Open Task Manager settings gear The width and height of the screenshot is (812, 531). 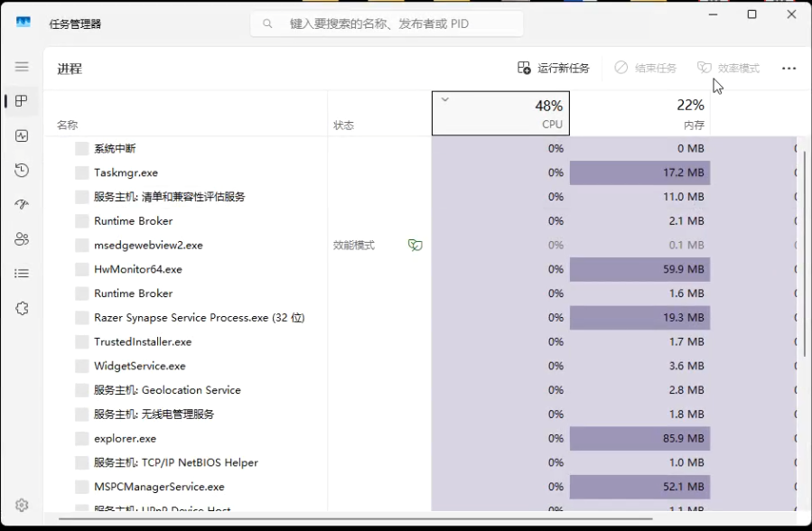[x=22, y=505]
